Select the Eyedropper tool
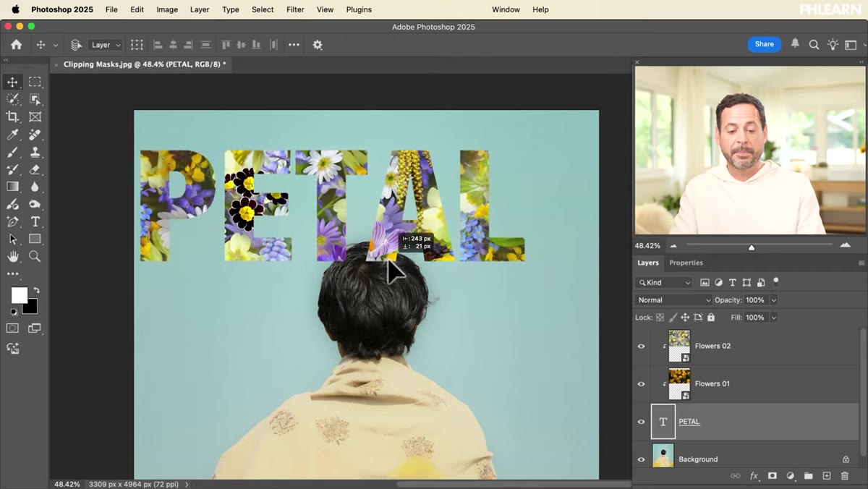Screen dimensions: 868x489 [x=12, y=135]
